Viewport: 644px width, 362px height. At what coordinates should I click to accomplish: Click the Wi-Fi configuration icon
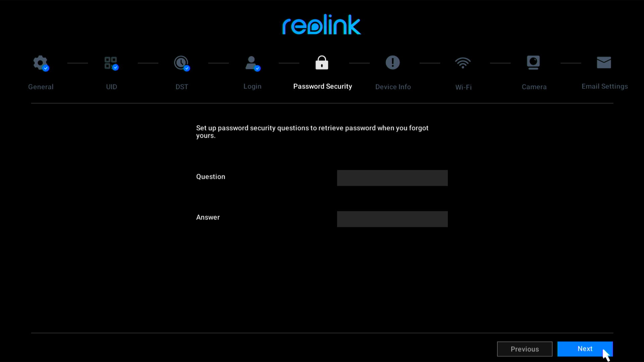tap(463, 62)
